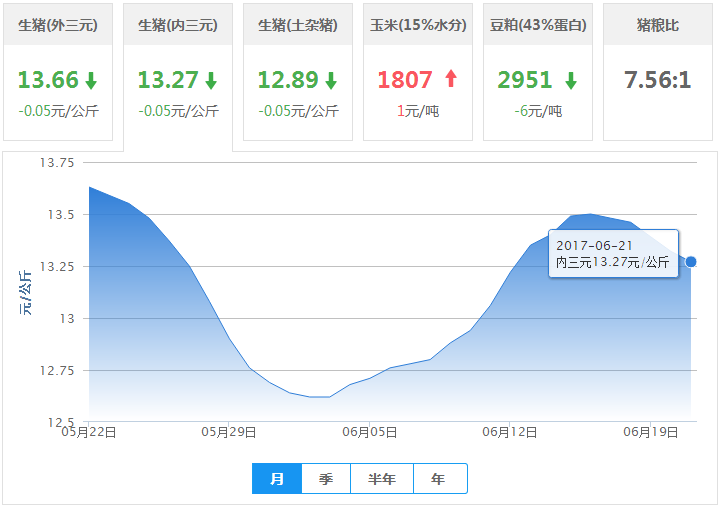Select the 月 monthly range button
Viewport: 723px width, 510px height.
pos(277,479)
